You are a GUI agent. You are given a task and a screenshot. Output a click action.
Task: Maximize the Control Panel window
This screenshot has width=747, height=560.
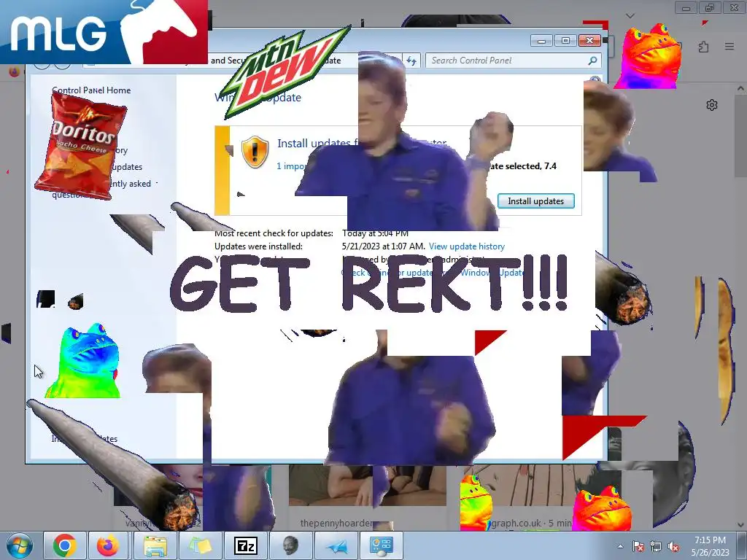click(565, 41)
